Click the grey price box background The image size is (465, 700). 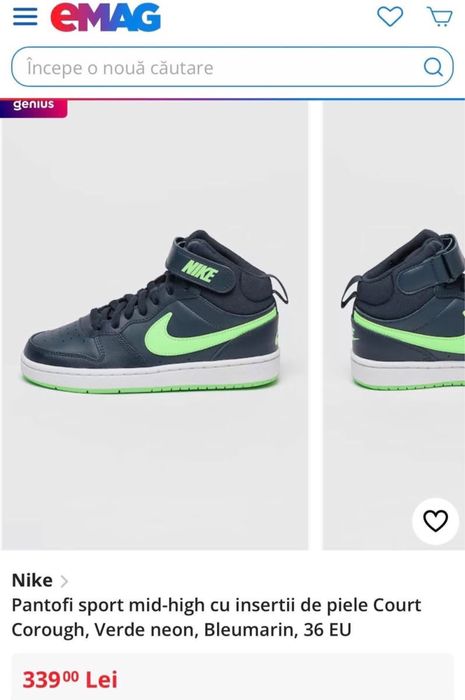tap(232, 677)
